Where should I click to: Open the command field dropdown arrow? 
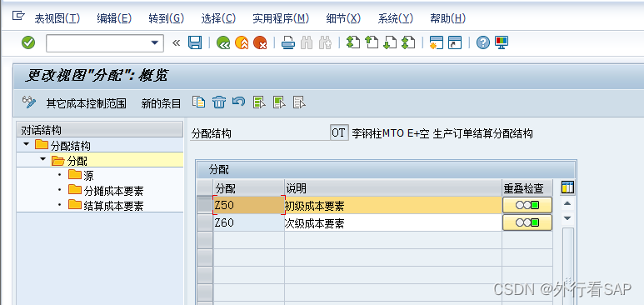pyautogui.click(x=155, y=42)
